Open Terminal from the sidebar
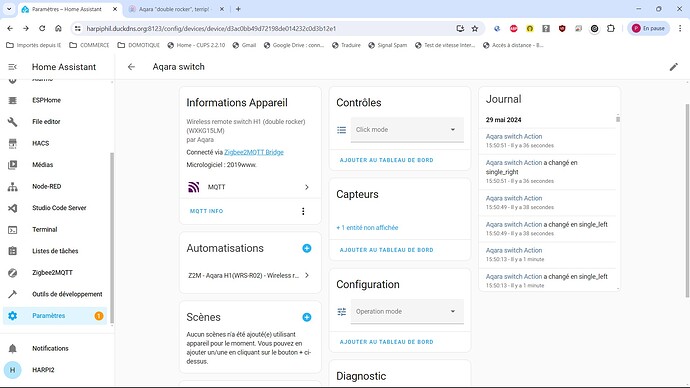The image size is (690, 388). point(56,230)
